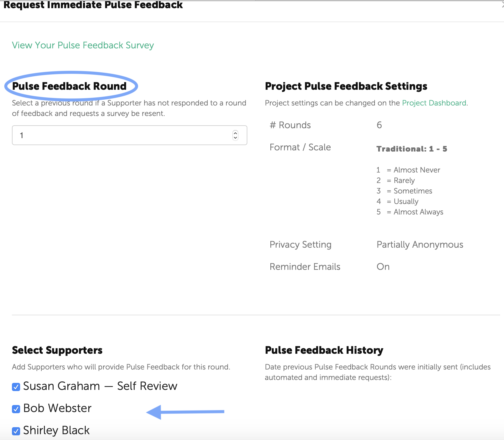504x440 pixels.
Task: Click the Sometimes scale entry
Action: [x=413, y=191]
